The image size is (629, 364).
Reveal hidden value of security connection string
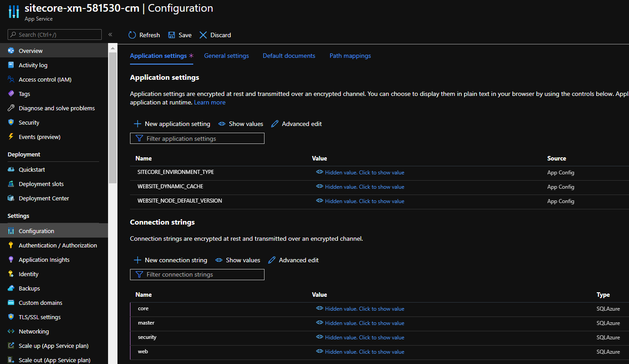(x=360, y=338)
